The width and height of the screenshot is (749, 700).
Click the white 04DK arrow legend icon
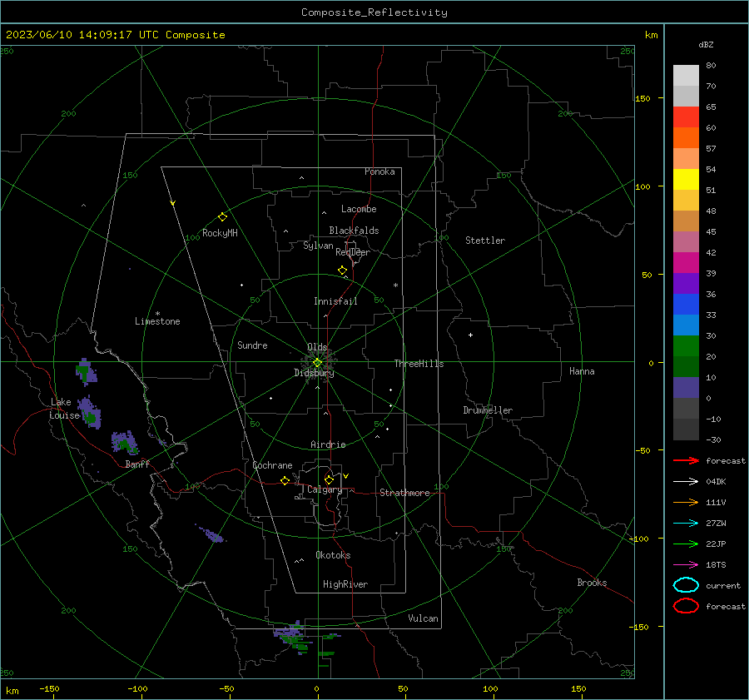tap(686, 481)
